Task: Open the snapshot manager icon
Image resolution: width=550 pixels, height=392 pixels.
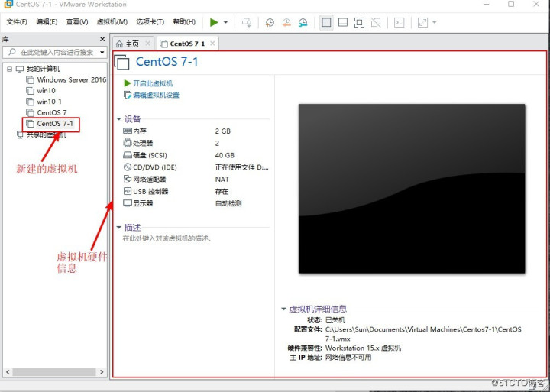Action: 303,22
